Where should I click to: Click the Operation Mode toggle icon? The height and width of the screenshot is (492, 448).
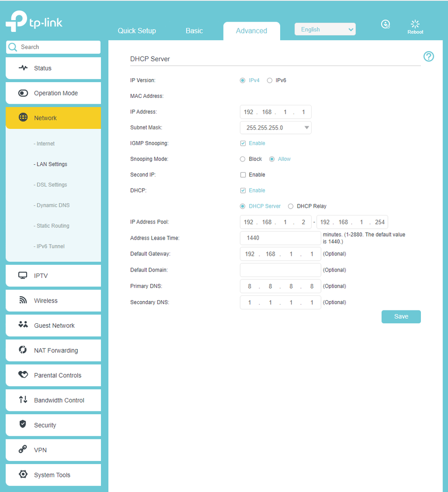click(x=23, y=93)
